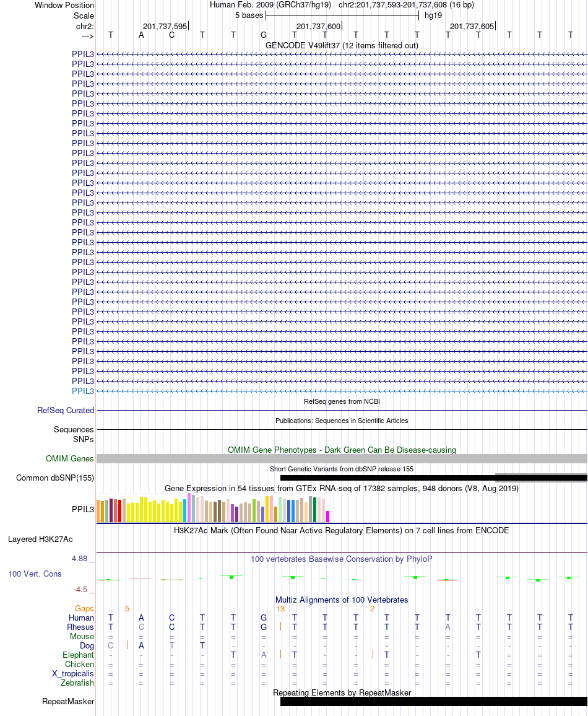
Task: Click the Gaps row label
Action: [84, 609]
